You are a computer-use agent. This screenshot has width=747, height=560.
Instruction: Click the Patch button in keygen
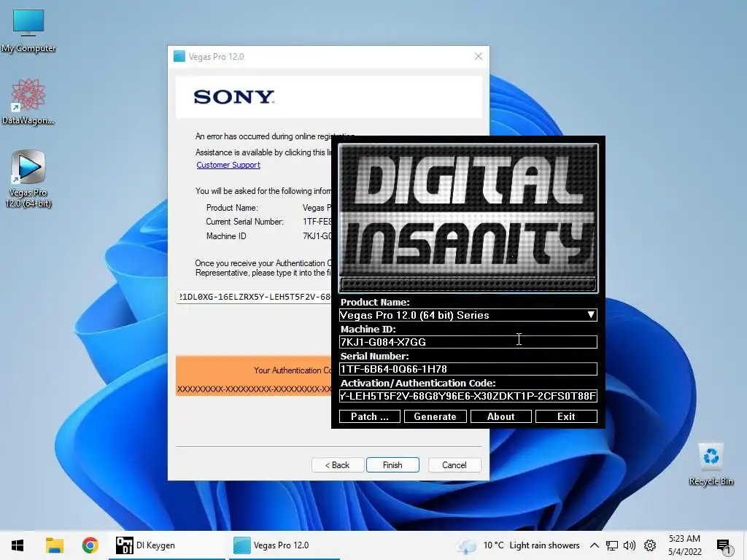[370, 416]
